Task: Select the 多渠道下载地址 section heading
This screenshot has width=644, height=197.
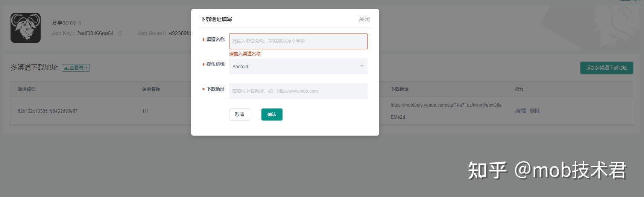Action: pos(34,67)
